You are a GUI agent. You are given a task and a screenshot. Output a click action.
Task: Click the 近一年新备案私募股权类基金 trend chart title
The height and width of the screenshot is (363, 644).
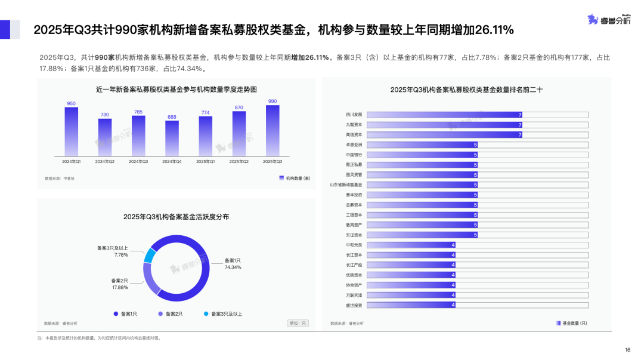(x=176, y=89)
